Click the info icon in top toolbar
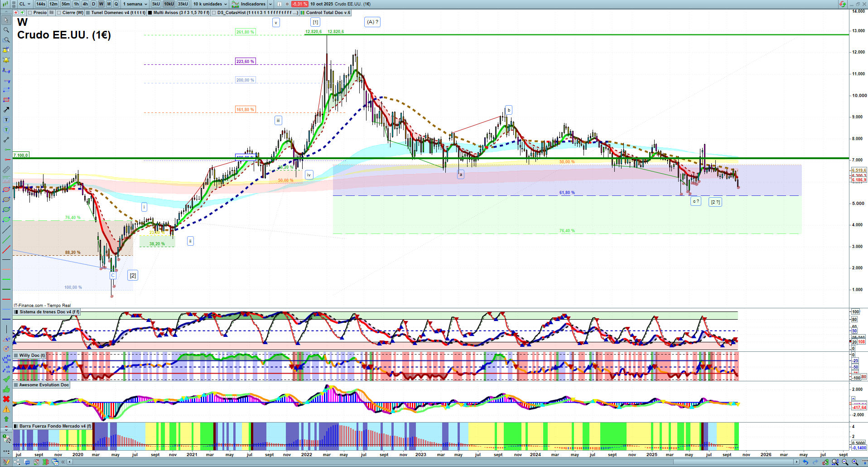The height and width of the screenshot is (467, 868). [280, 4]
